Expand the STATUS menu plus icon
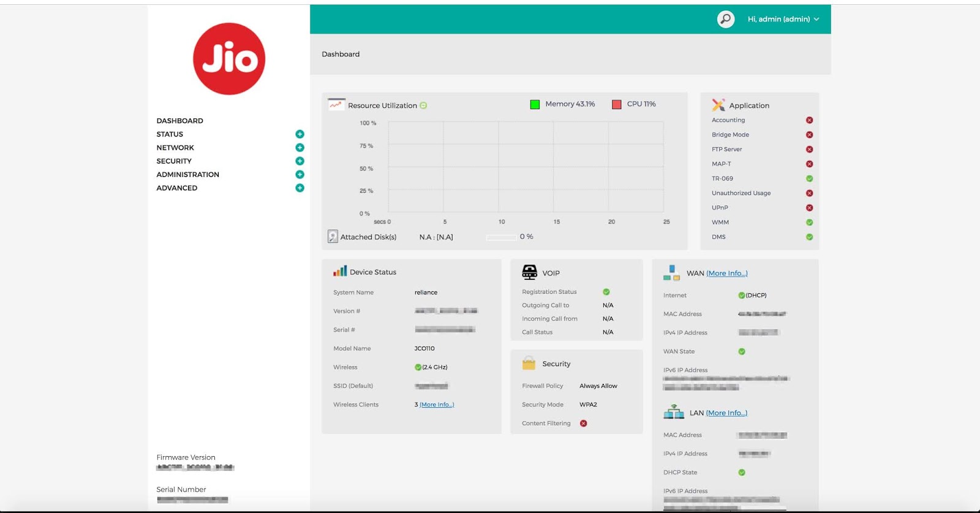980x513 pixels. [300, 134]
